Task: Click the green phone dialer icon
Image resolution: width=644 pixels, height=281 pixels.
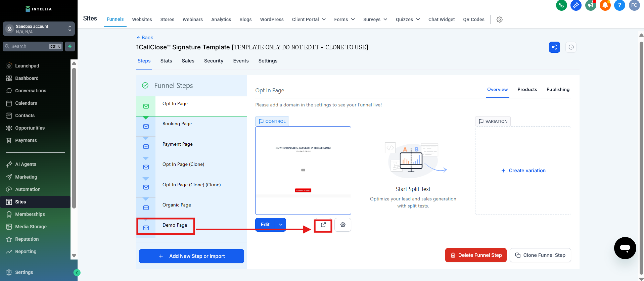Action: (561, 5)
